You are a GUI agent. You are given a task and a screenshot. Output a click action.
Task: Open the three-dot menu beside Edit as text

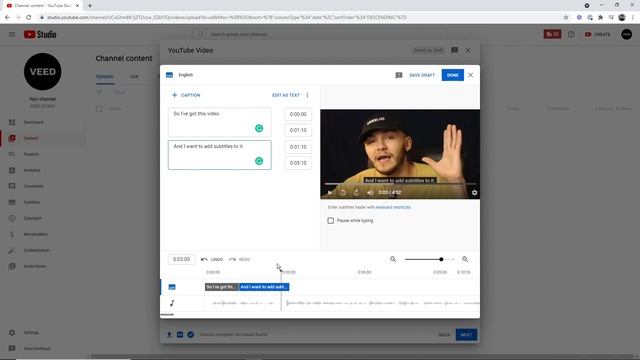(x=307, y=95)
